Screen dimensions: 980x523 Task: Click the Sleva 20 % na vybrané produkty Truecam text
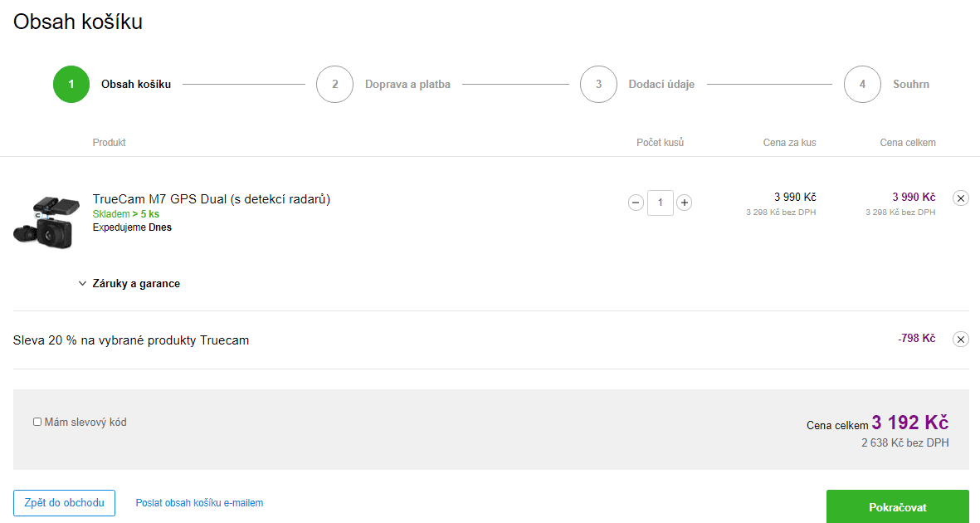[x=131, y=340]
